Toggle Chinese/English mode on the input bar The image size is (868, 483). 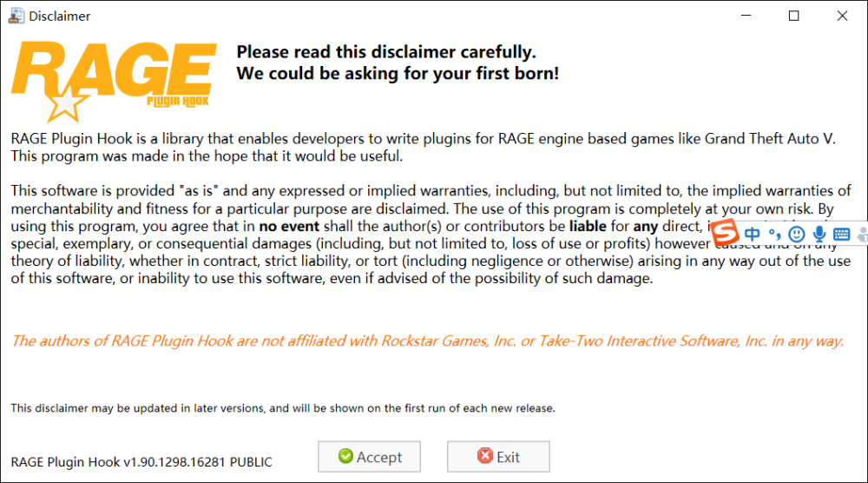[x=753, y=234]
